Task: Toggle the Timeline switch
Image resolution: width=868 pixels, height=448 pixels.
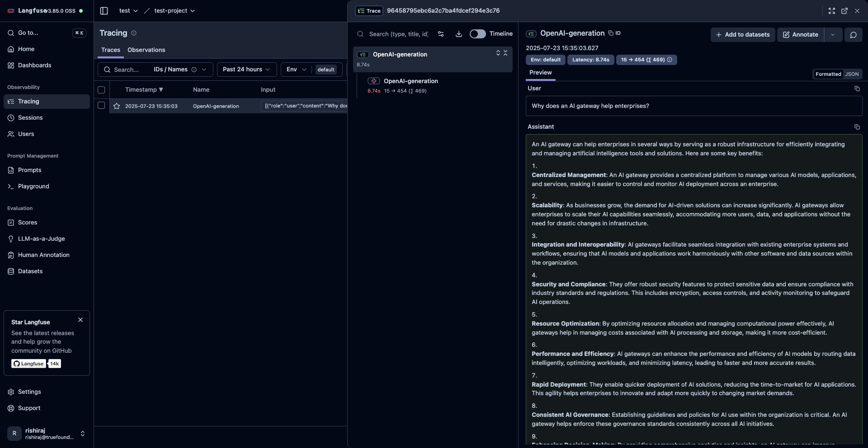Action: click(x=477, y=34)
